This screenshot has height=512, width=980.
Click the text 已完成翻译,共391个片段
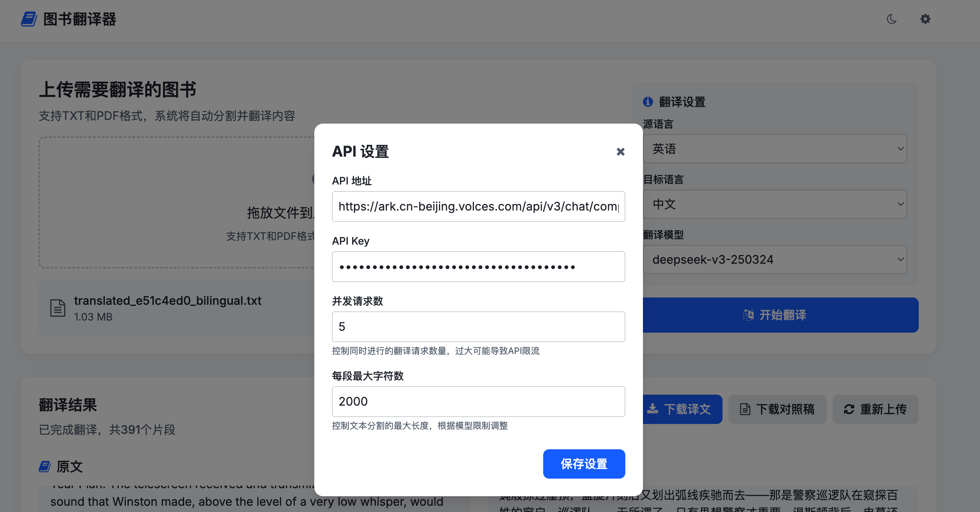pos(107,430)
